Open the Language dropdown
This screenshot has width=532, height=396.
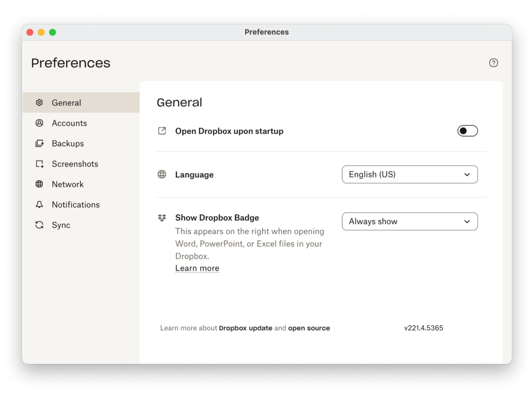coord(409,174)
